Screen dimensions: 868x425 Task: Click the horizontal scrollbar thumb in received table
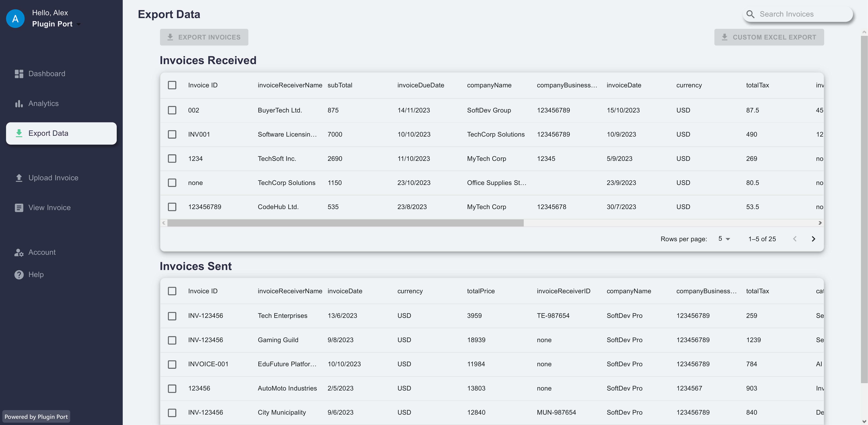[x=345, y=223]
